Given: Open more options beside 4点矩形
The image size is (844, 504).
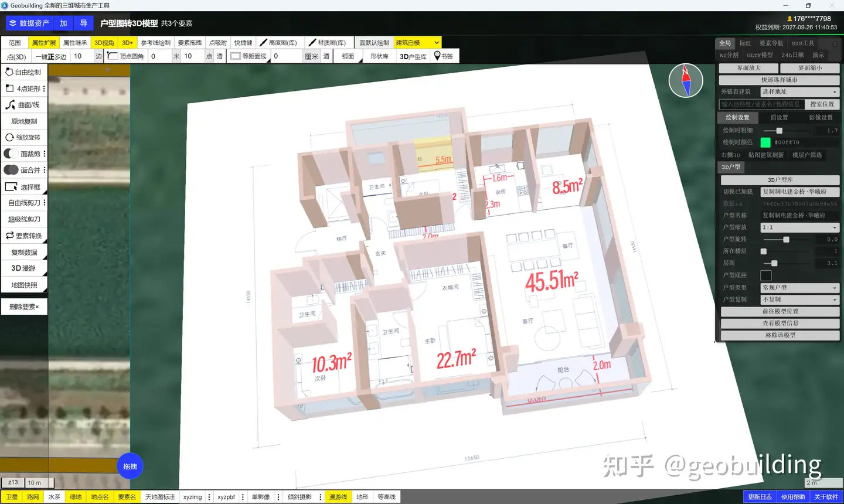Looking at the screenshot, I should pos(44,88).
